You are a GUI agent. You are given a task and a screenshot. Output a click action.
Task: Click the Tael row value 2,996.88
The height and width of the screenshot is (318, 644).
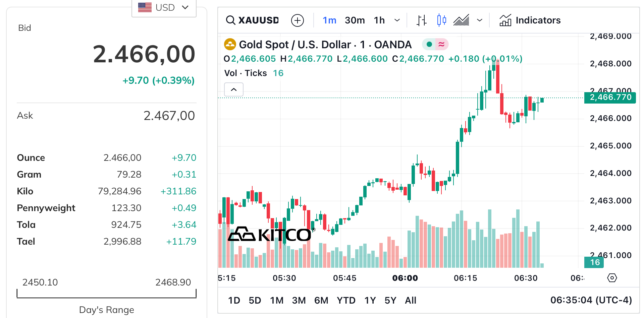pos(122,242)
